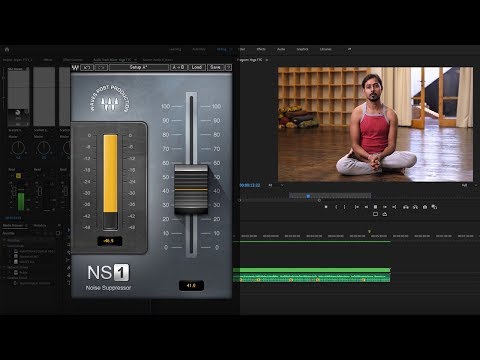Select the Program: Yoga FTC tab

pyautogui.click(x=250, y=60)
